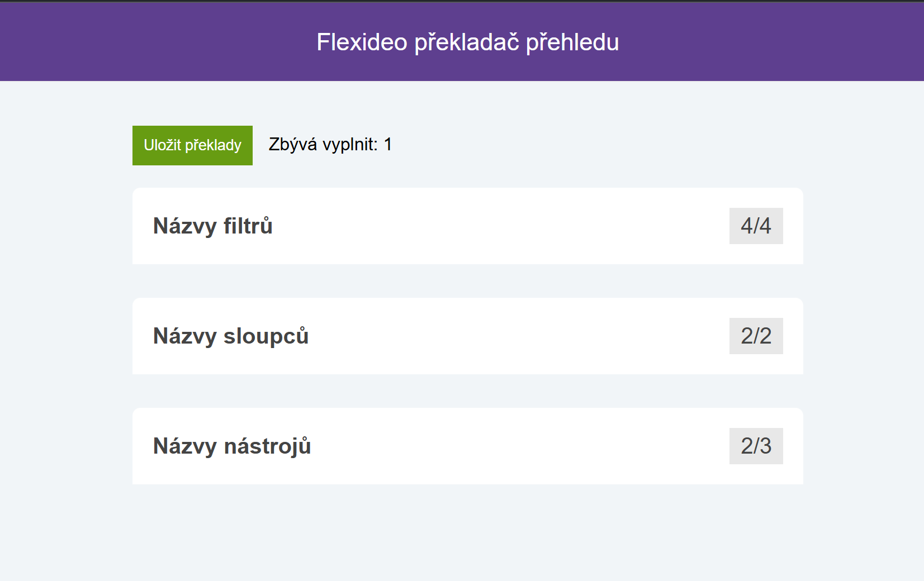Select the Názvy filtrů heading text
Viewport: 924px width, 581px height.
(212, 226)
